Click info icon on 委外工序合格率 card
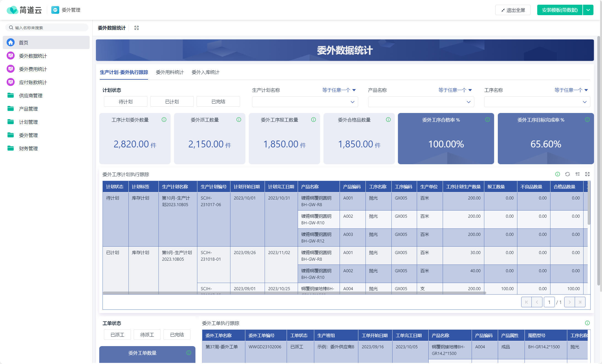The height and width of the screenshot is (364, 602). click(487, 120)
